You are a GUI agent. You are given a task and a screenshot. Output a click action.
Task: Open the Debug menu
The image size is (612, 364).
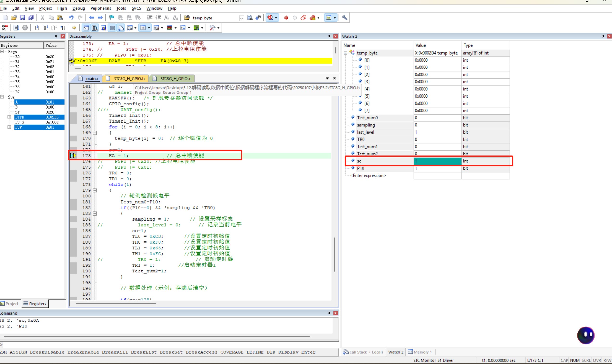[x=79, y=8]
